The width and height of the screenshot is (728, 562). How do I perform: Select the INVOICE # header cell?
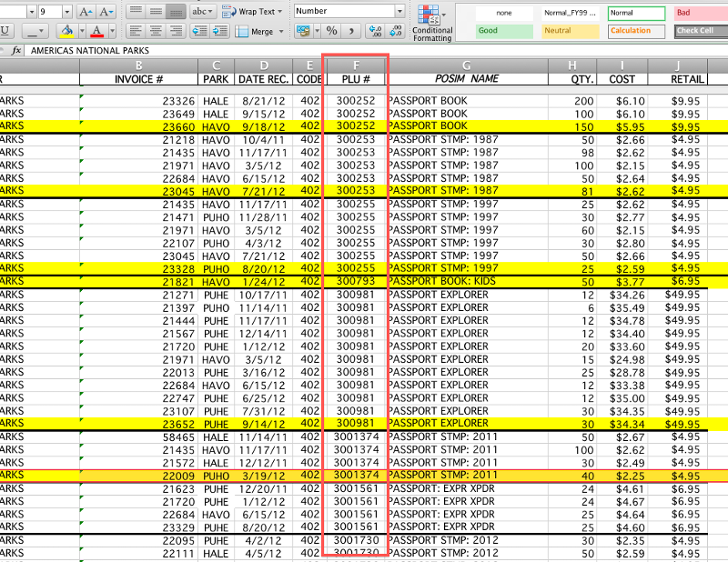click(138, 79)
